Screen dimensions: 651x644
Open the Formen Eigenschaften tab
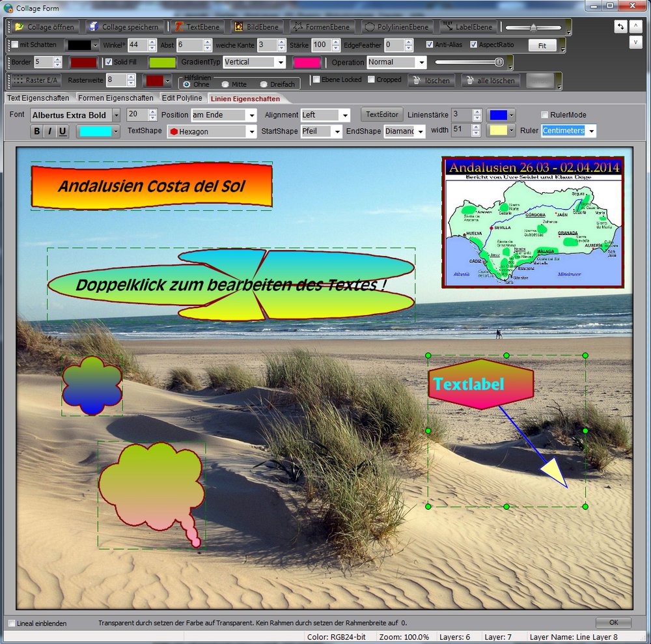[115, 98]
